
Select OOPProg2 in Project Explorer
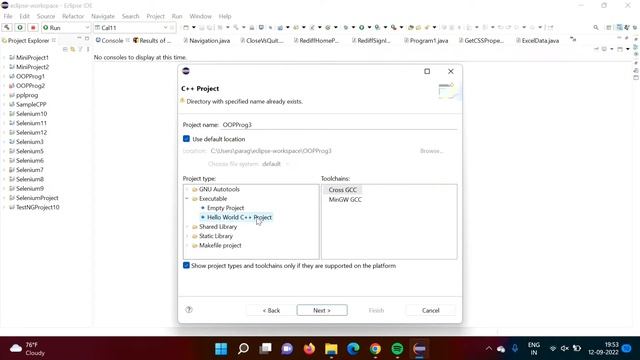click(30, 86)
